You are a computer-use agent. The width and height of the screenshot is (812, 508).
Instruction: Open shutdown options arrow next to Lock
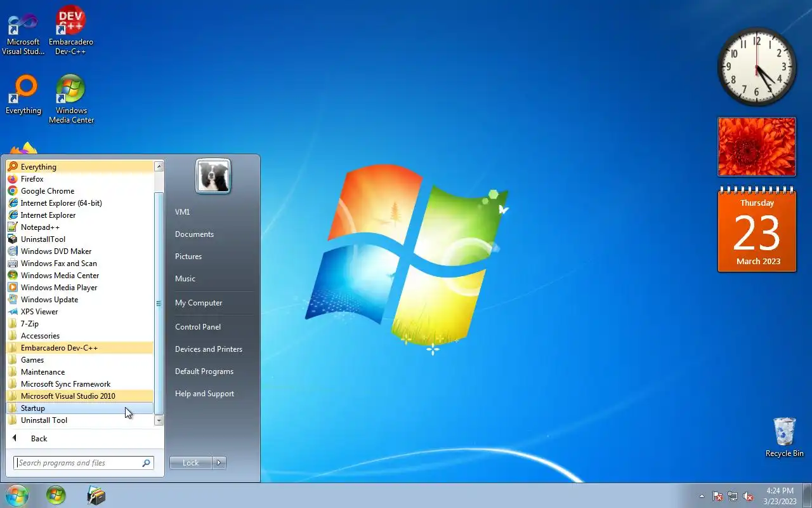tap(219, 463)
